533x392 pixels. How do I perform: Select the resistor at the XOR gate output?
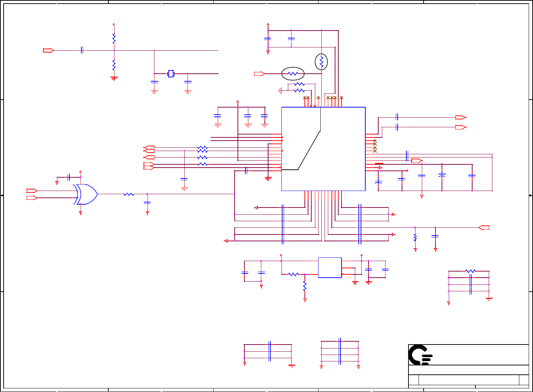click(x=129, y=194)
